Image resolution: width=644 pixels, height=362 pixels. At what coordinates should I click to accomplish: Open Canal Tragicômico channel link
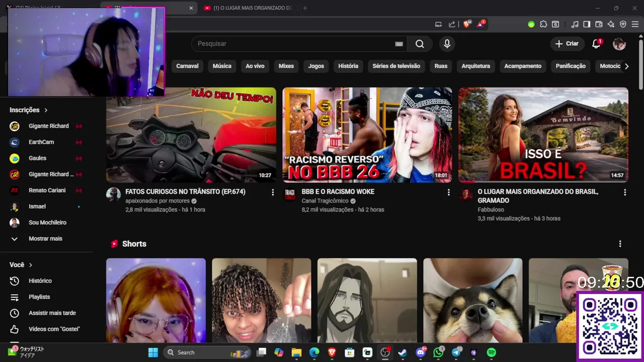(x=325, y=201)
